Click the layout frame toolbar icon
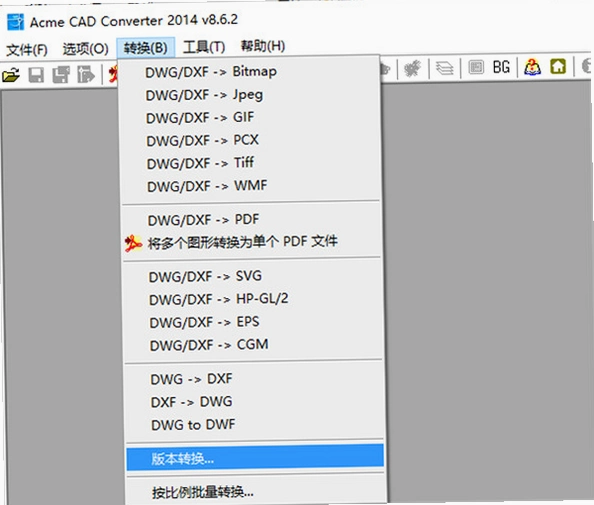 476,67
